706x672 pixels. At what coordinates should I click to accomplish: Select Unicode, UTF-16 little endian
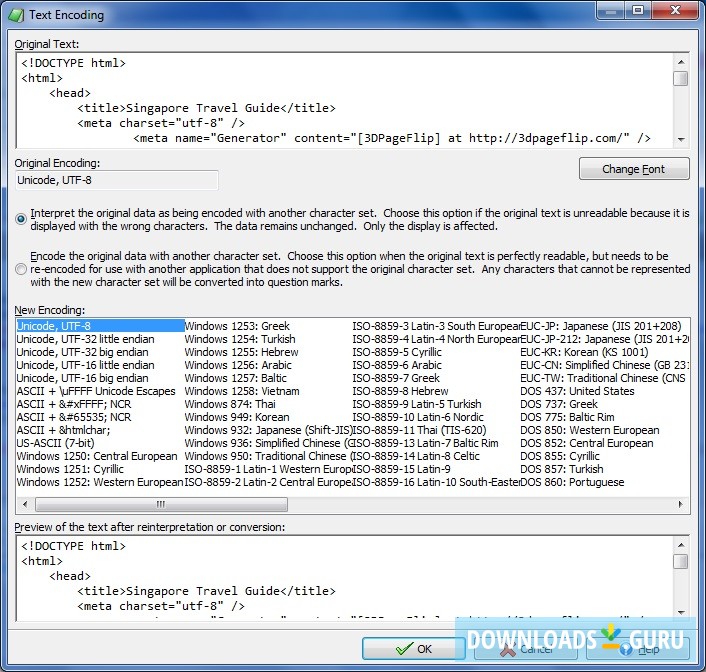(86, 365)
